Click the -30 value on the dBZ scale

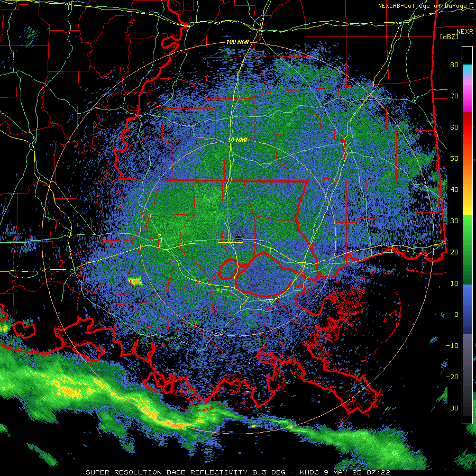(452, 408)
